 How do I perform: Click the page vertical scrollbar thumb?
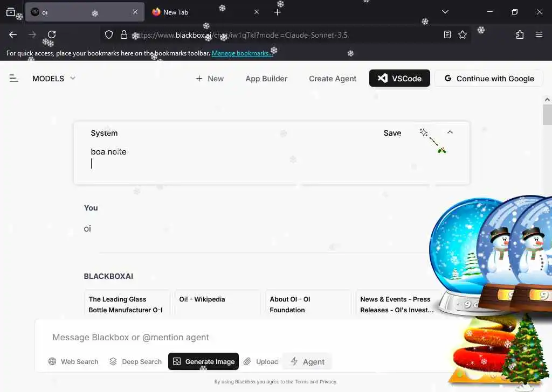(547, 115)
